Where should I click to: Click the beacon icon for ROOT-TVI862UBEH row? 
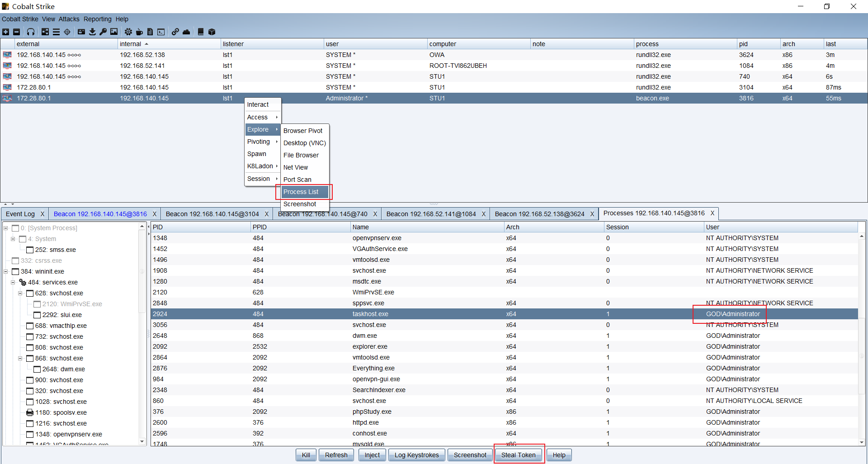click(7, 66)
